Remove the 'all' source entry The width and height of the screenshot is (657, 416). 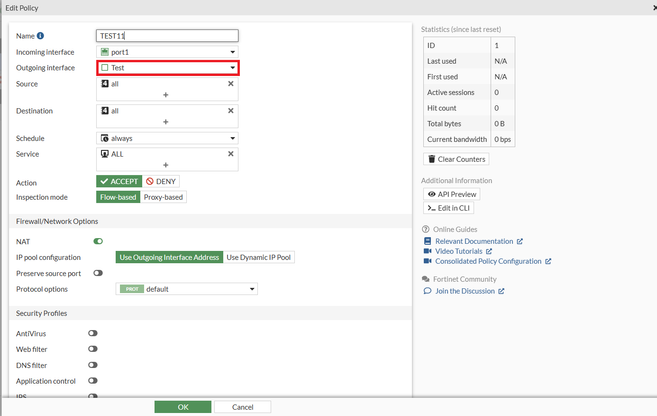point(231,84)
